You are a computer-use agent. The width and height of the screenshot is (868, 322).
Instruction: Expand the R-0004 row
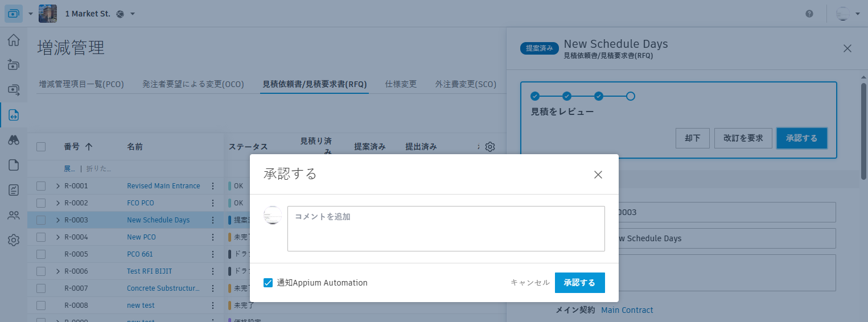(58, 237)
